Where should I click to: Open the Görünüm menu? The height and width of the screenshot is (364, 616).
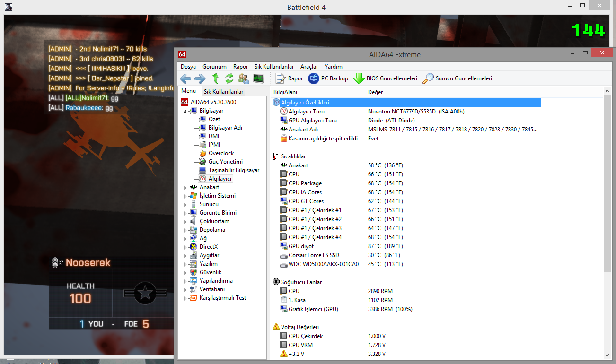point(214,67)
